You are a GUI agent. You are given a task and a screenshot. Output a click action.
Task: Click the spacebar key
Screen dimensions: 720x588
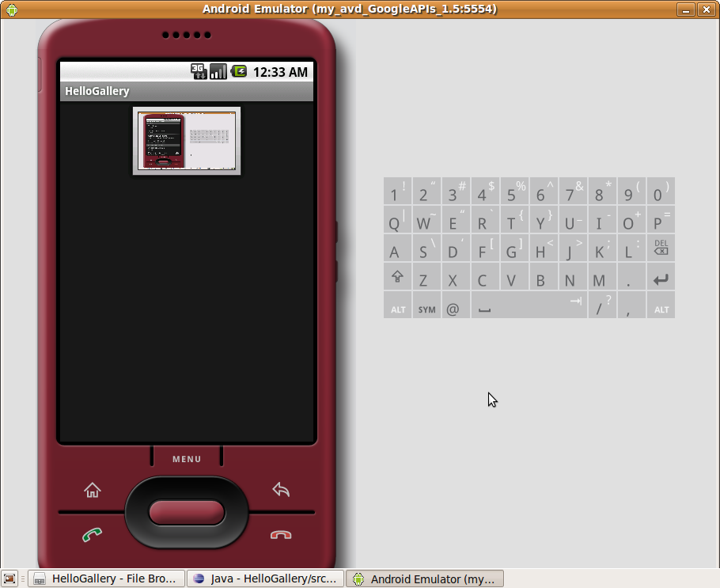pos(529,305)
